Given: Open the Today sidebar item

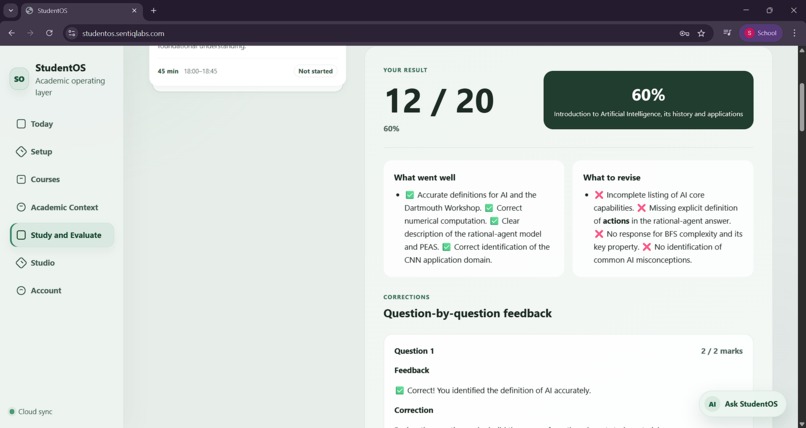Looking at the screenshot, I should [x=62, y=124].
